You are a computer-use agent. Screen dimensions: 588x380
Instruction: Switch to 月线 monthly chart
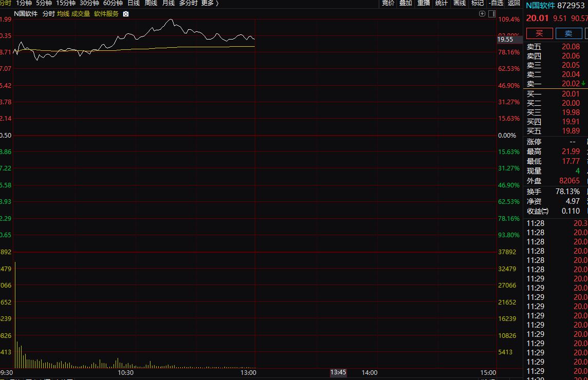click(x=168, y=3)
